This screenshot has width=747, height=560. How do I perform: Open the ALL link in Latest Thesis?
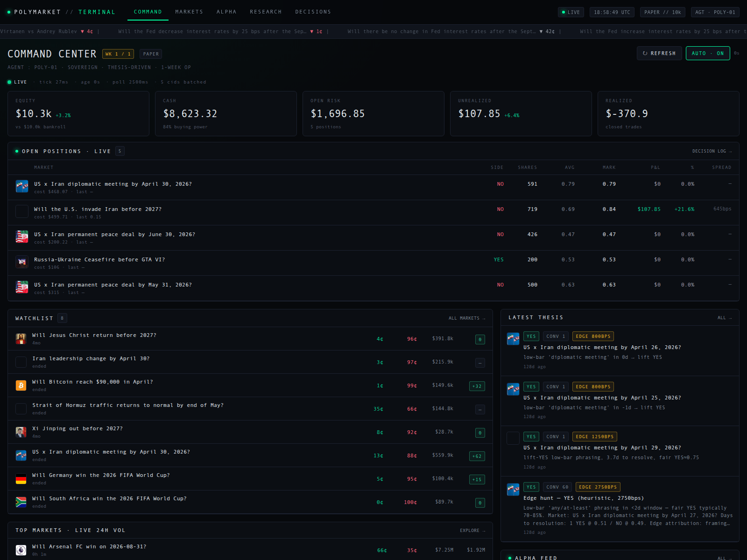point(725,318)
